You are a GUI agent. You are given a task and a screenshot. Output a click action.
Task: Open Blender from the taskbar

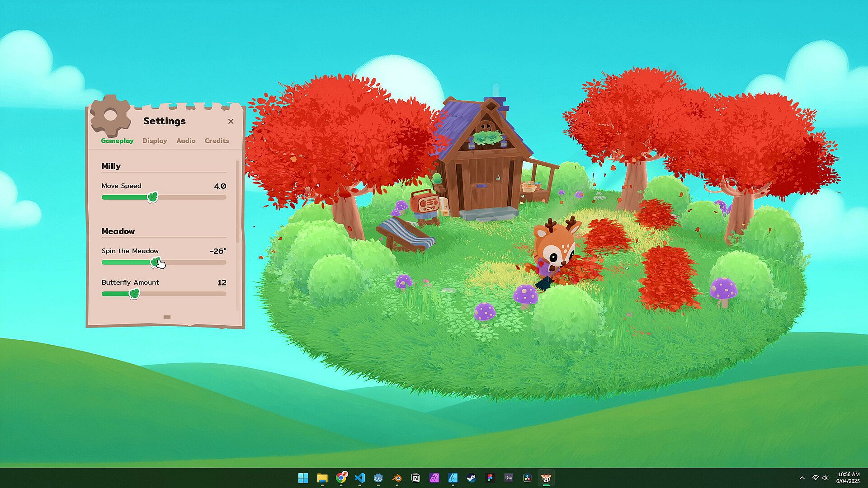click(x=397, y=478)
